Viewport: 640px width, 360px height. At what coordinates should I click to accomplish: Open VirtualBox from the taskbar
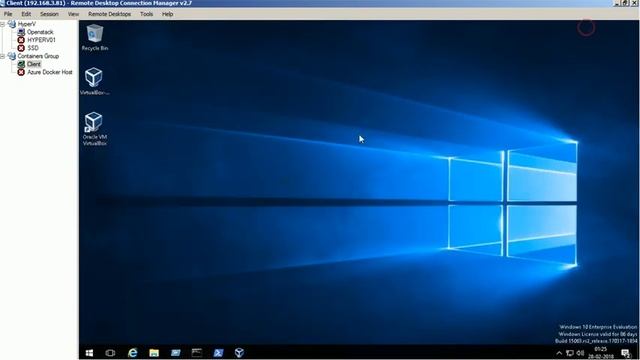coord(240,353)
